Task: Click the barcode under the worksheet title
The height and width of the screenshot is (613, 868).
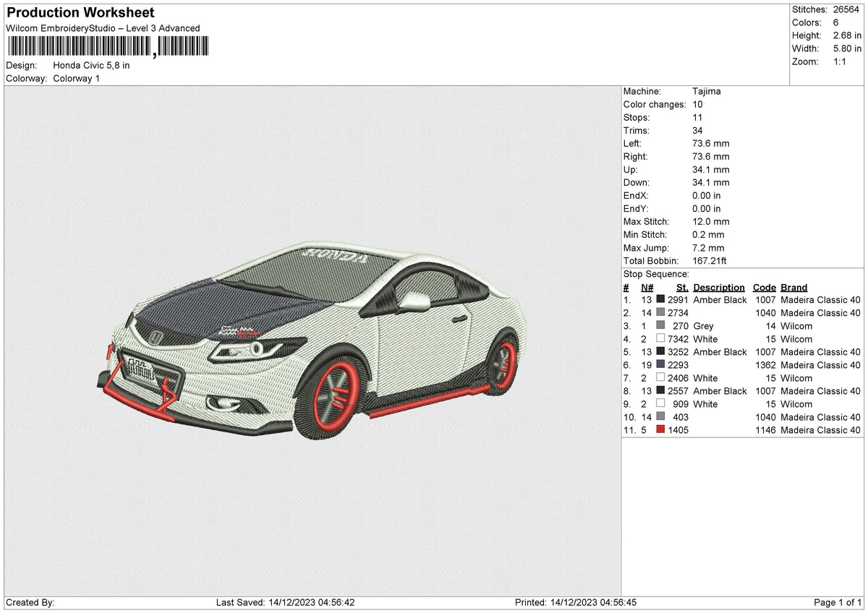Action: click(x=108, y=48)
